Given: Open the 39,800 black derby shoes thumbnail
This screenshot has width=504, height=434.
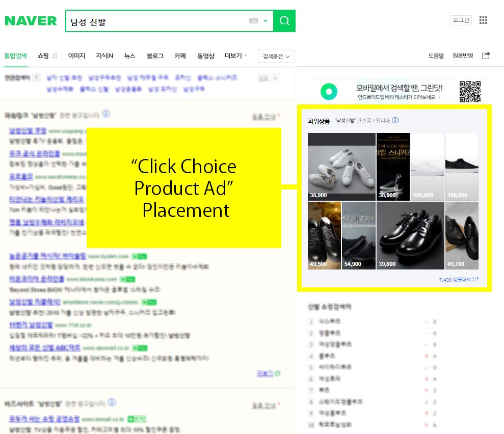Looking at the screenshot, I should pos(410,235).
